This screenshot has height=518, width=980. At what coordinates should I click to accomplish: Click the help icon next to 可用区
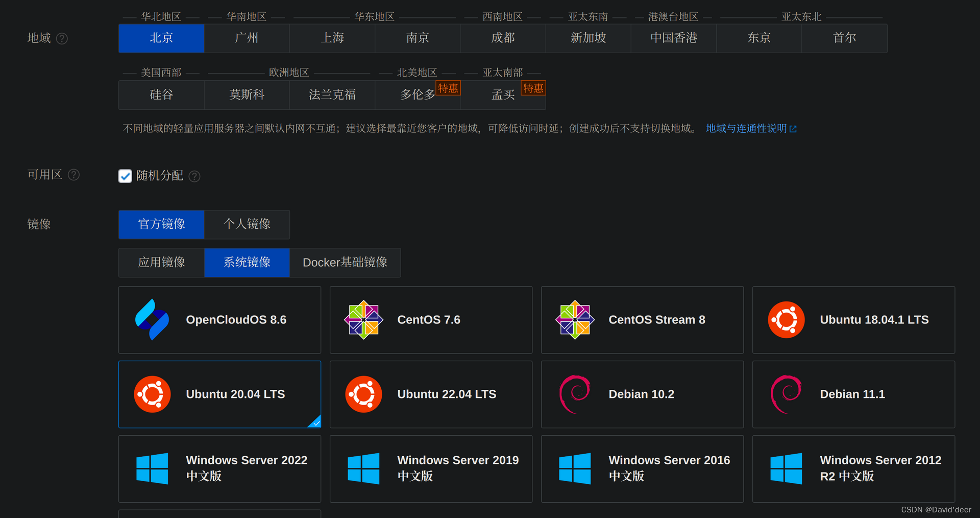(x=73, y=175)
